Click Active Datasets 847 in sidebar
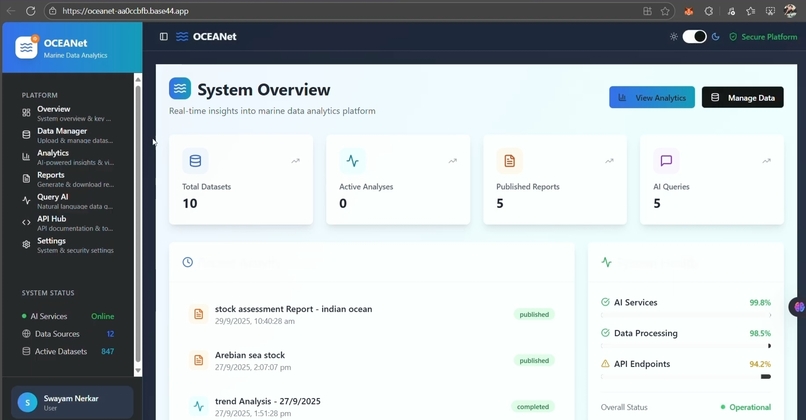 click(x=107, y=352)
